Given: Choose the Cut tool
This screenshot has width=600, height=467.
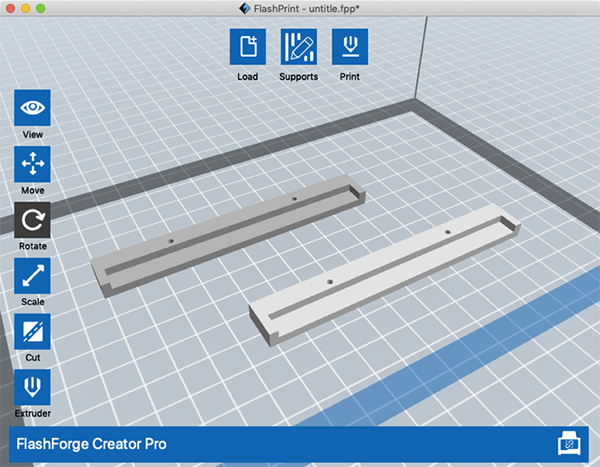Looking at the screenshot, I should coord(32,332).
